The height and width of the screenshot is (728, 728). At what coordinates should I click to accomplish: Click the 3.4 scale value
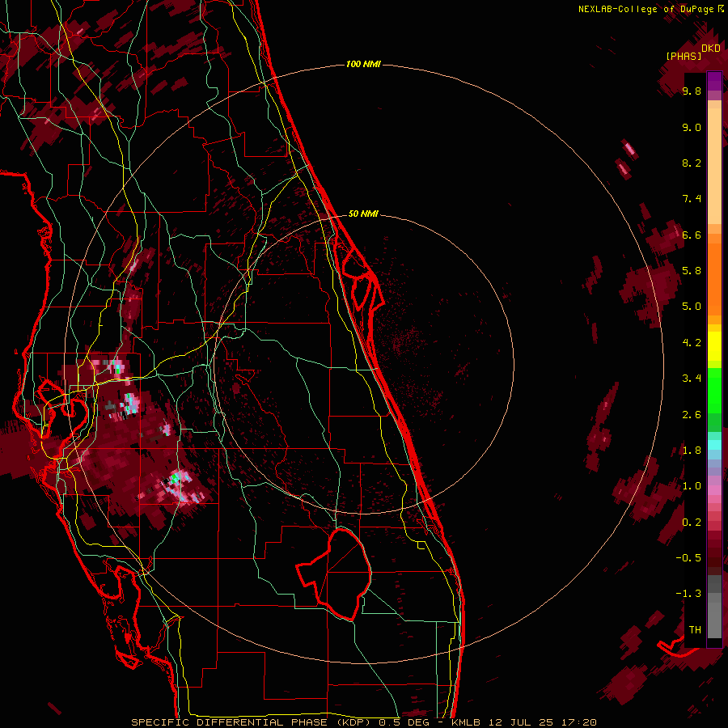pyautogui.click(x=692, y=379)
